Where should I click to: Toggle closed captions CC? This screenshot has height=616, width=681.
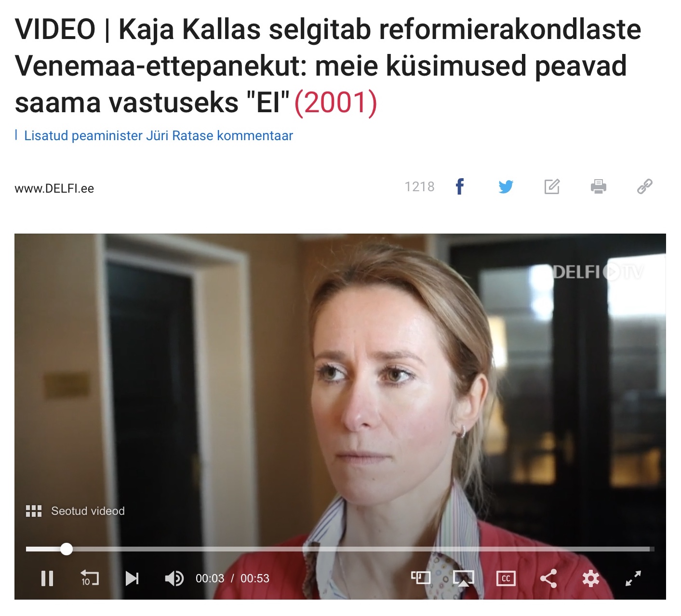(x=506, y=578)
